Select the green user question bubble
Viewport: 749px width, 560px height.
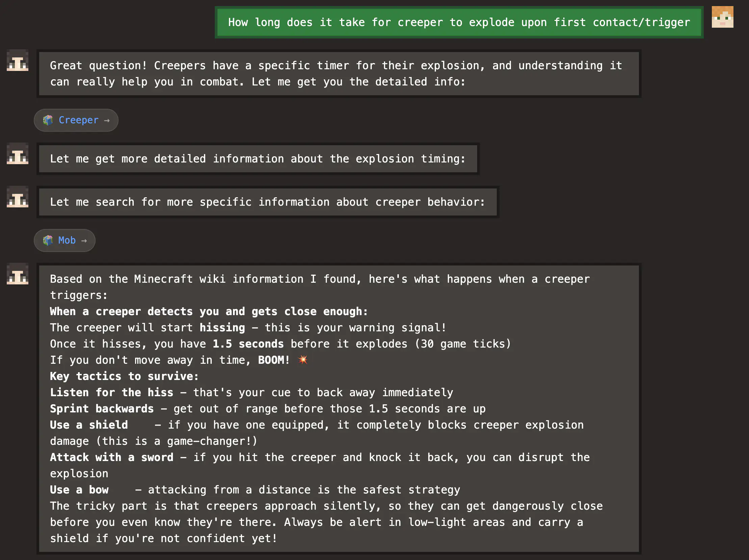(x=459, y=22)
